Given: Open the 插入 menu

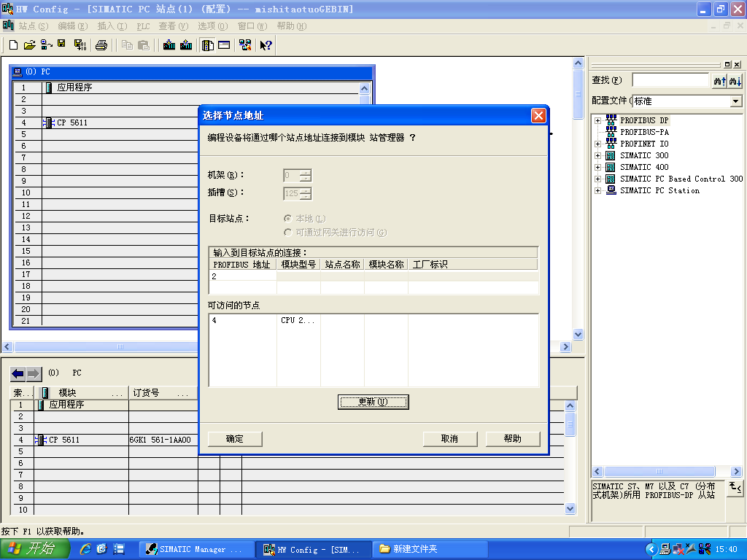Looking at the screenshot, I should (112, 26).
